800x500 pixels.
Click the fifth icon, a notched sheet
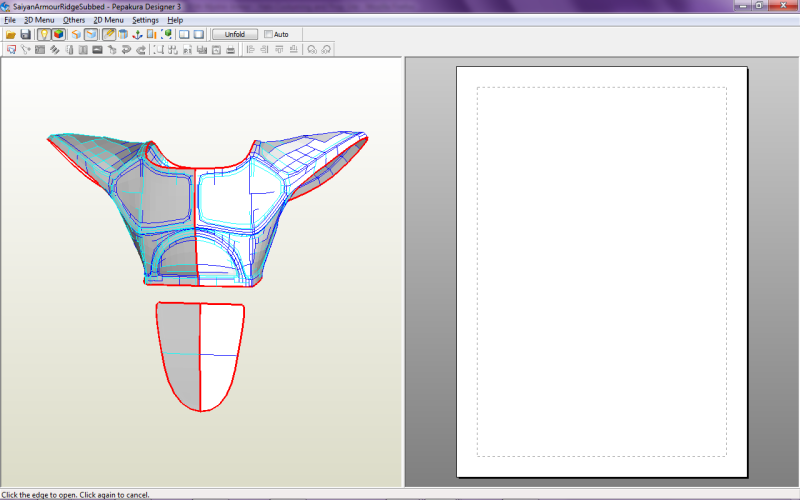[69, 49]
